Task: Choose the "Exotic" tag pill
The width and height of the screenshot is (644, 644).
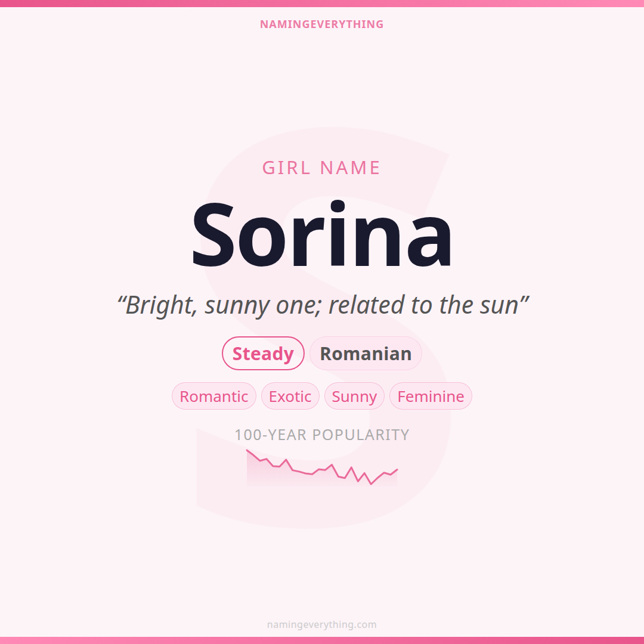Action: [290, 397]
